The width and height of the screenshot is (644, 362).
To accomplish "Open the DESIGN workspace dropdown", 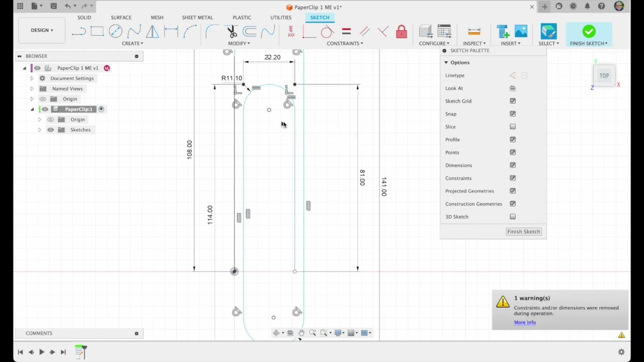I will tap(42, 30).
